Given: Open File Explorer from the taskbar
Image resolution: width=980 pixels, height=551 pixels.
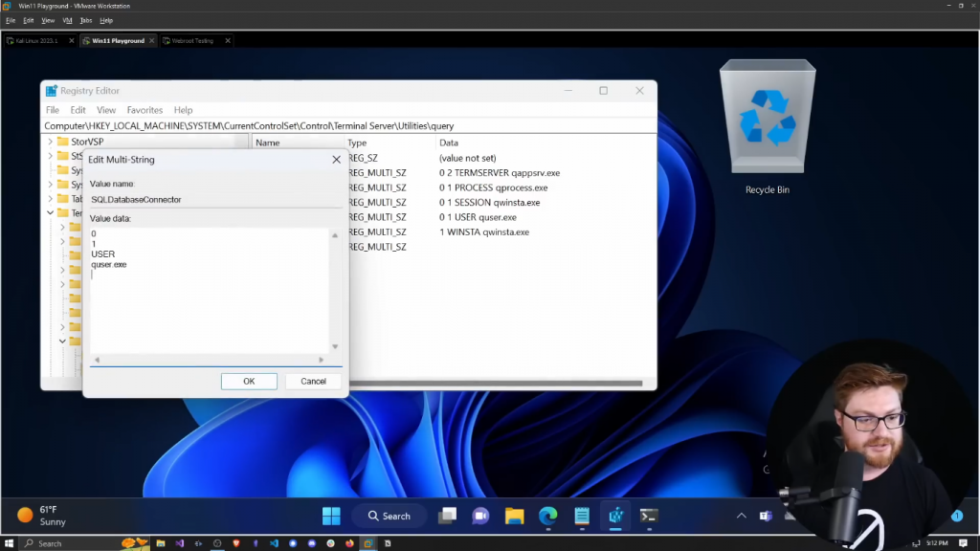Looking at the screenshot, I should point(515,516).
